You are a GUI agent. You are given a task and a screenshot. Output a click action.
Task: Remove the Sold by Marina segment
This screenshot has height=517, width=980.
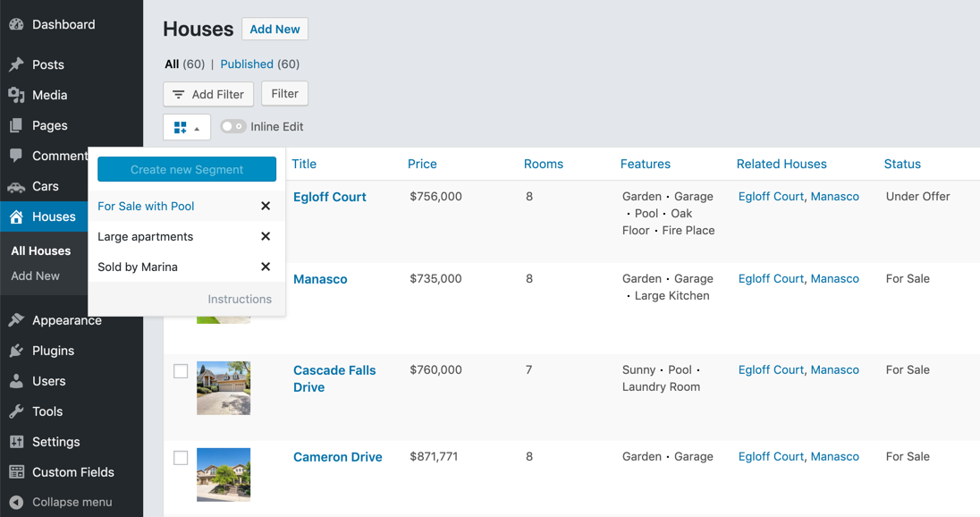pos(266,267)
